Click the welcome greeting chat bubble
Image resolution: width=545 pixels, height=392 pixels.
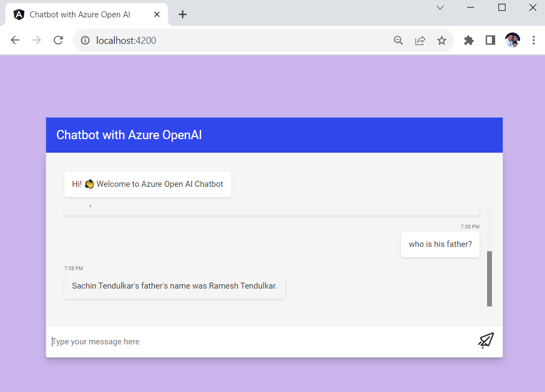147,184
